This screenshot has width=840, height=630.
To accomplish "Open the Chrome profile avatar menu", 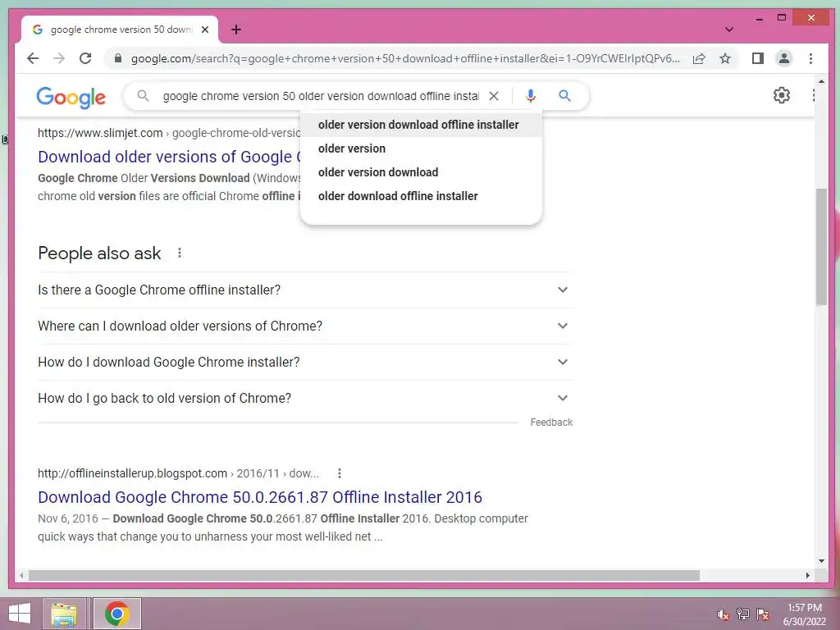I will [783, 58].
